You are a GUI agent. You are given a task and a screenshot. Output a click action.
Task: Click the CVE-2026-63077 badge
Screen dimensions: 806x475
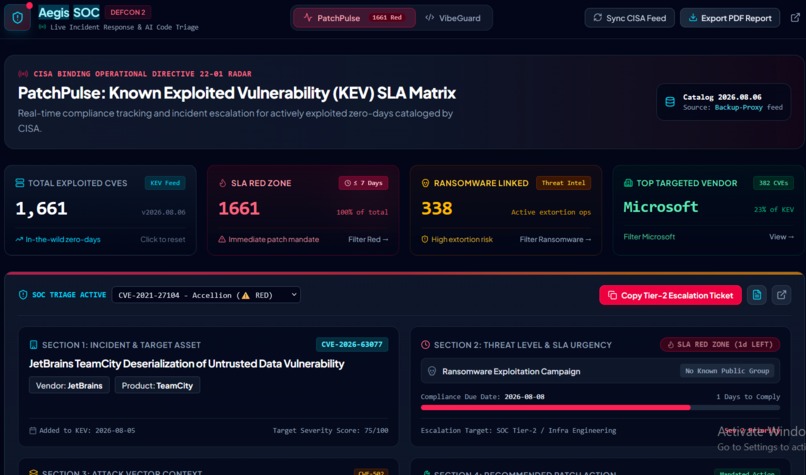pyautogui.click(x=352, y=344)
